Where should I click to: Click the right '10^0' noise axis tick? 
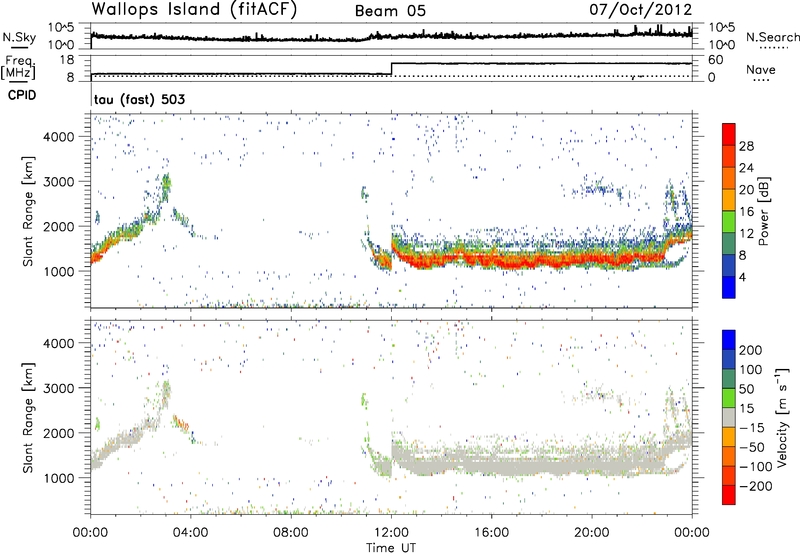point(722,45)
